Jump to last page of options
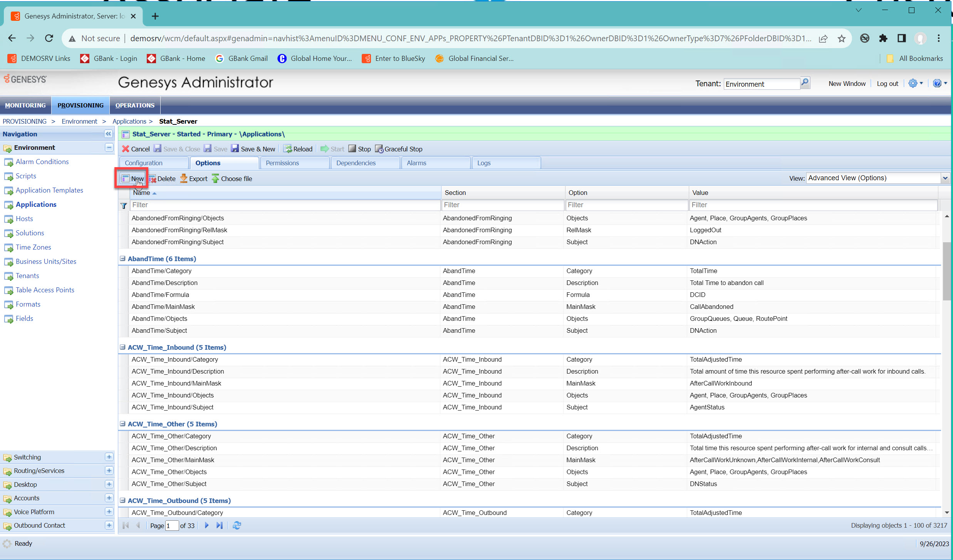953x560 pixels. (x=220, y=525)
